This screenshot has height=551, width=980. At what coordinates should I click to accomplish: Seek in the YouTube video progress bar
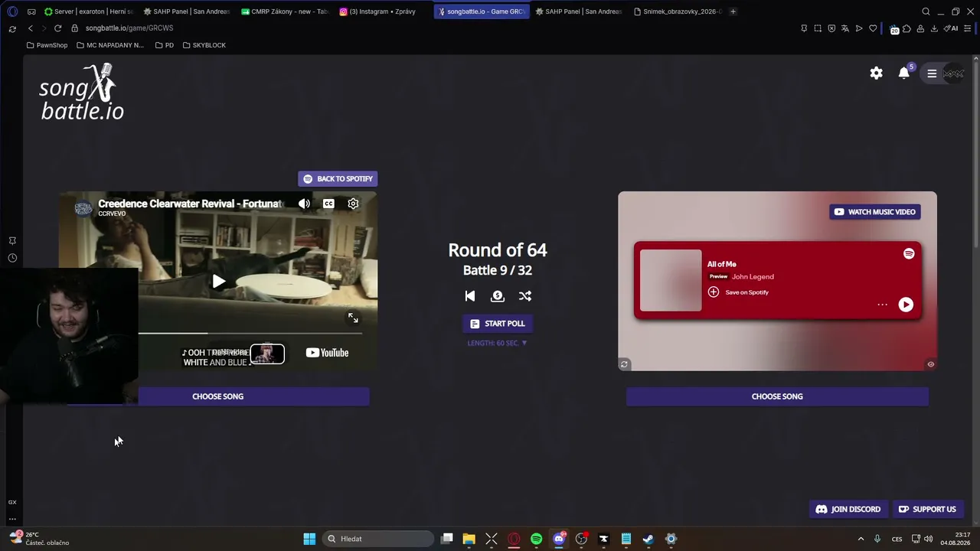pos(250,334)
